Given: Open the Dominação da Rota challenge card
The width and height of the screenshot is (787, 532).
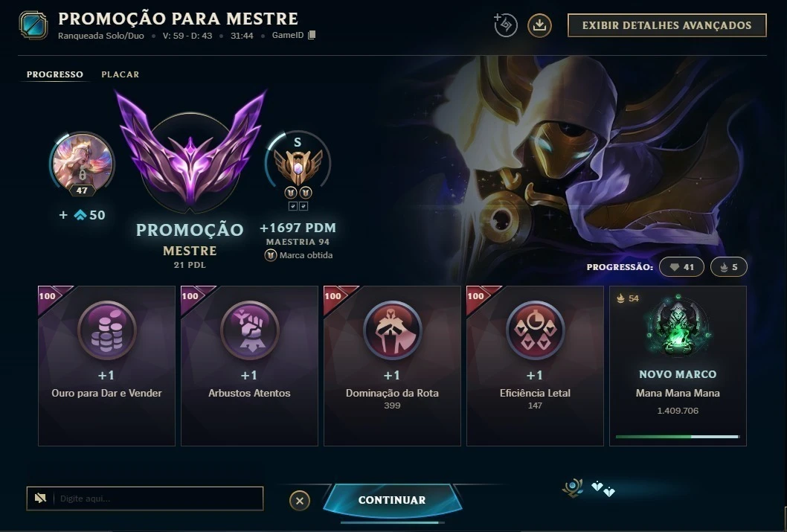Looking at the screenshot, I should 392,366.
